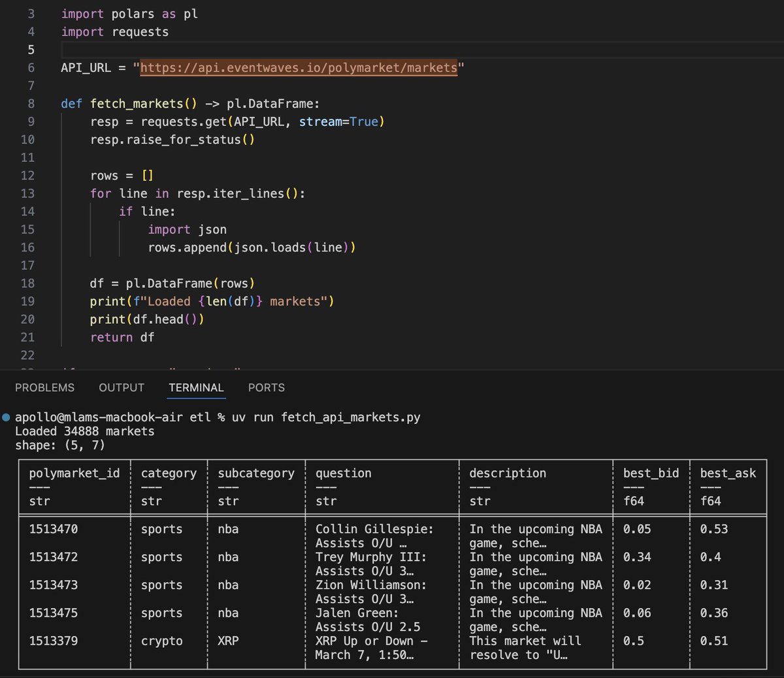Click polymarket id 1513473 cell
Screen dimensions: 784x678
point(54,585)
